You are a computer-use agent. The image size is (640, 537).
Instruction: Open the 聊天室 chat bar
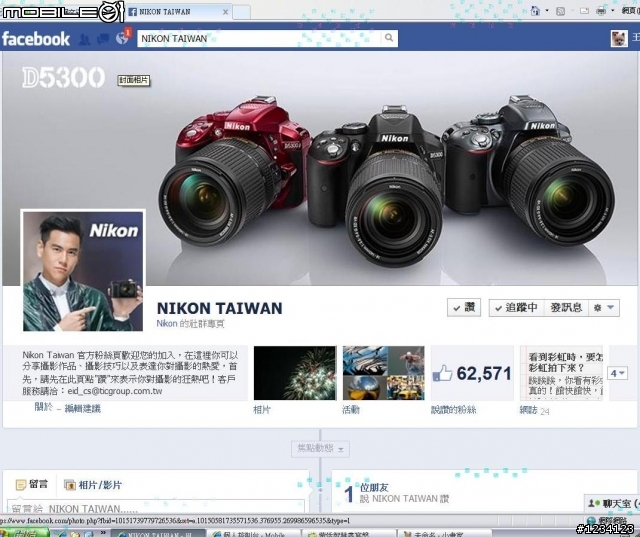(612, 504)
